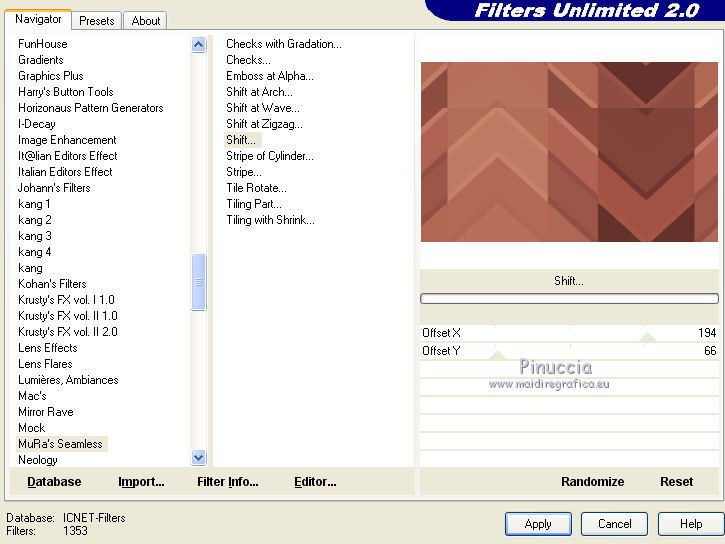The width and height of the screenshot is (725, 544).
Task: Select It@lian Editors Effect category
Action: click(x=68, y=156)
